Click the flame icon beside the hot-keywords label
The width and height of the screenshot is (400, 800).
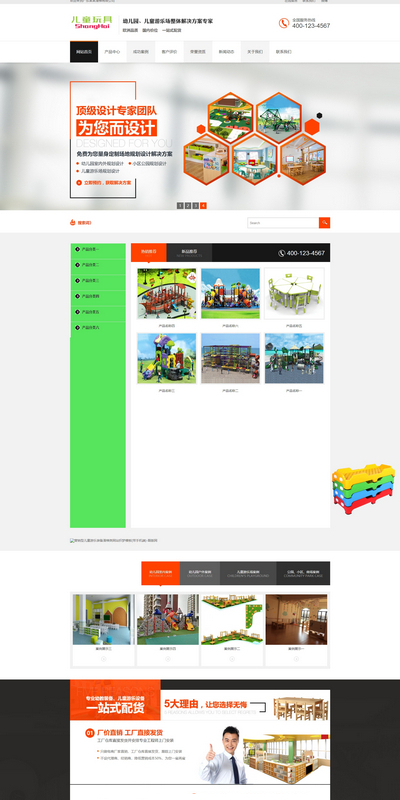[x=72, y=222]
